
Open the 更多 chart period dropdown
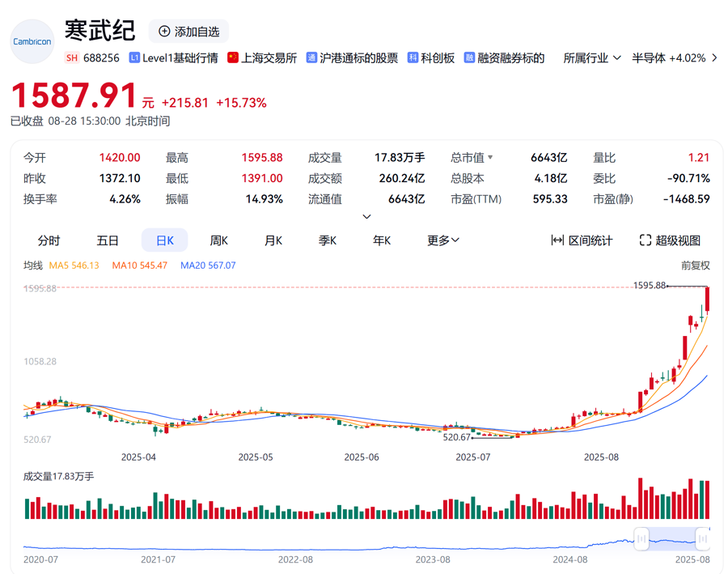[443, 240]
